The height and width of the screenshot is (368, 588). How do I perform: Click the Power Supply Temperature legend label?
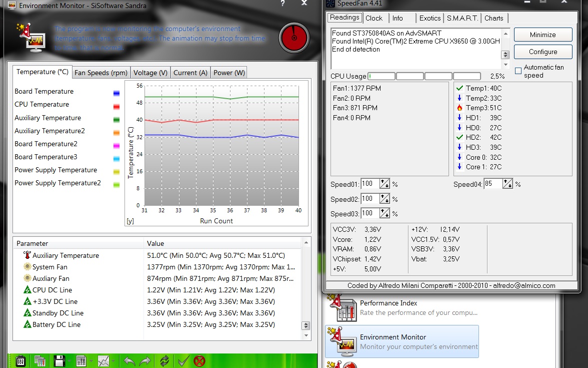(56, 170)
